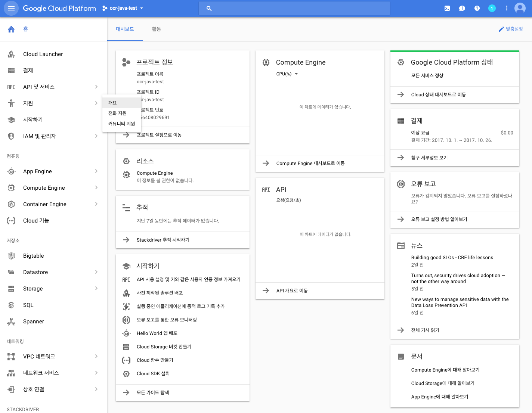The width and height of the screenshot is (532, 413).
Task: Expand the API 및 서비스 submenu chevron
Action: tap(96, 87)
